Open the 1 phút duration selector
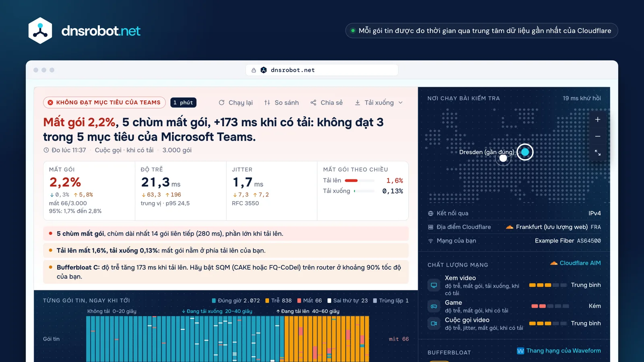Image resolution: width=644 pixels, height=362 pixels. click(x=183, y=103)
